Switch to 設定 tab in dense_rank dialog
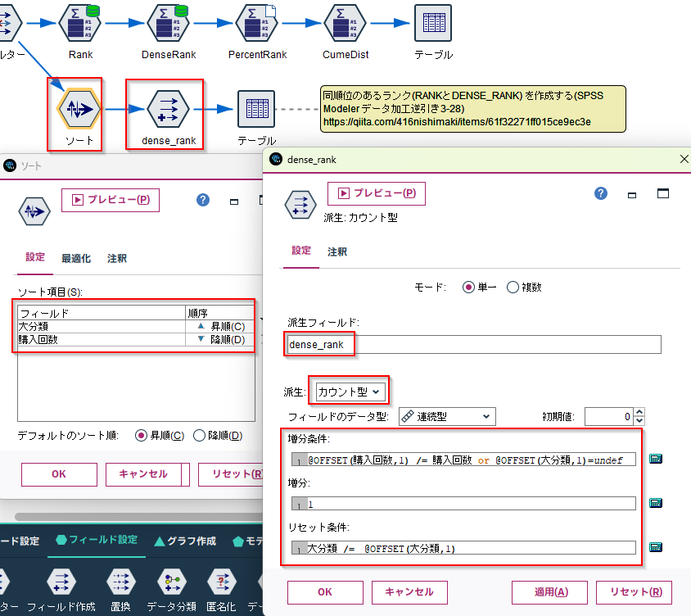Screen dimensions: 691x616 coord(301,251)
